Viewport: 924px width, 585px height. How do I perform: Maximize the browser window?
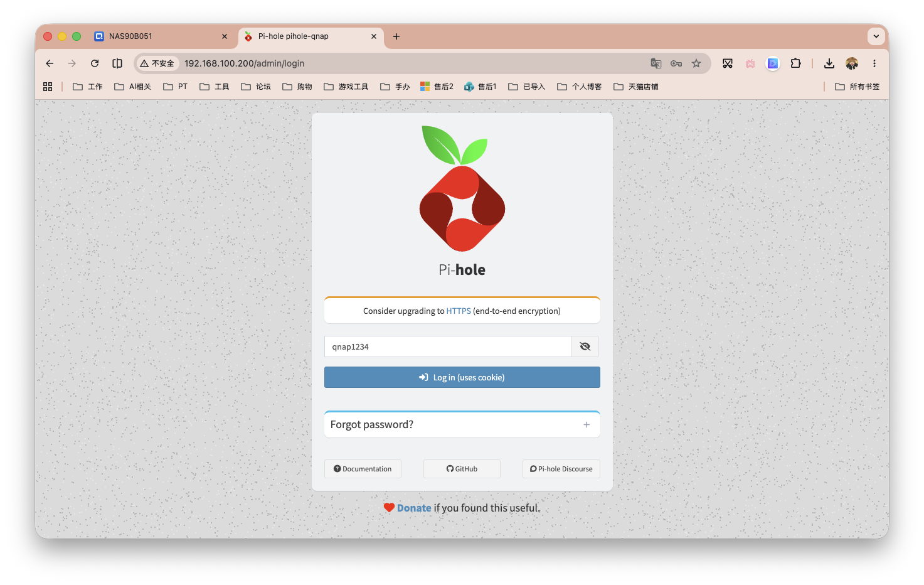(77, 36)
